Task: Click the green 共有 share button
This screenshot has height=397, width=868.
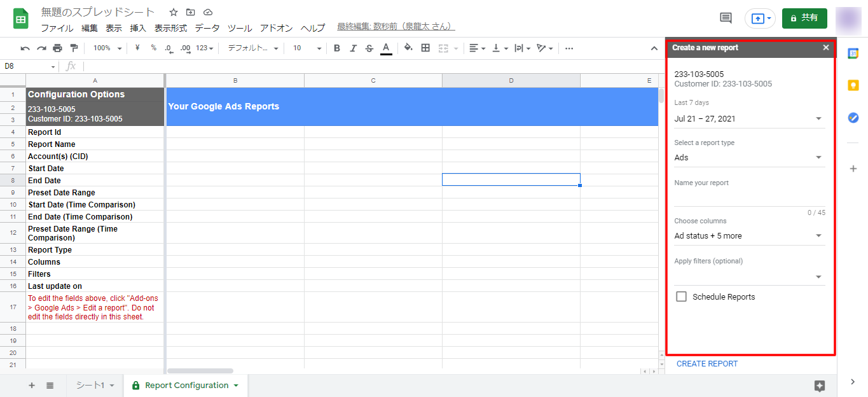Action: coord(804,18)
